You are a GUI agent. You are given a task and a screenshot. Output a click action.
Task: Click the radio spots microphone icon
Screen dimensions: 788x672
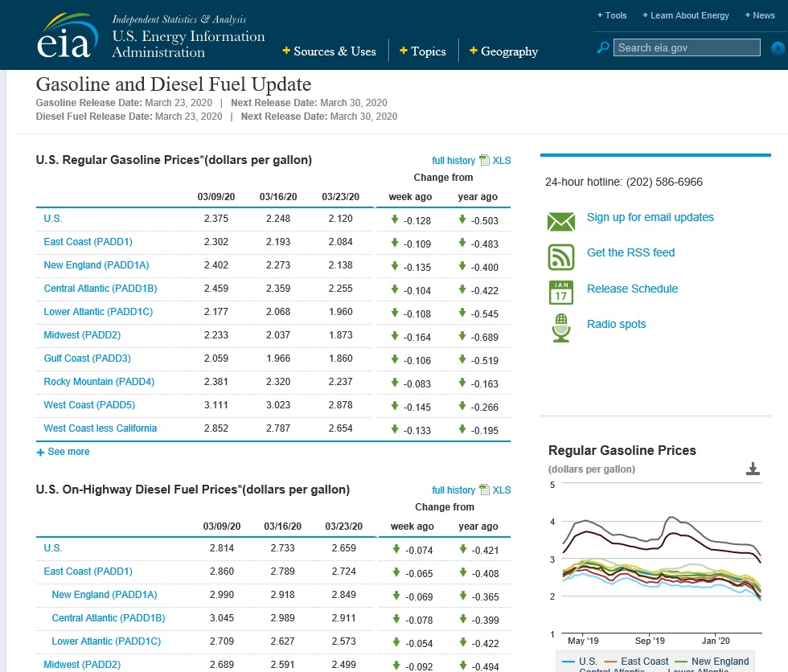[561, 328]
